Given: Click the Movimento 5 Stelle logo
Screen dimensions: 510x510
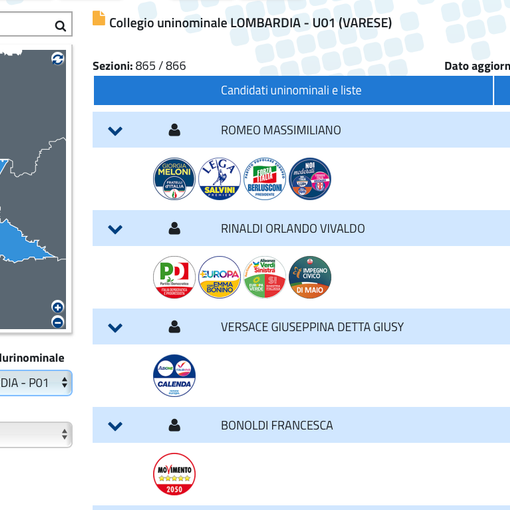Looking at the screenshot, I should [x=174, y=474].
